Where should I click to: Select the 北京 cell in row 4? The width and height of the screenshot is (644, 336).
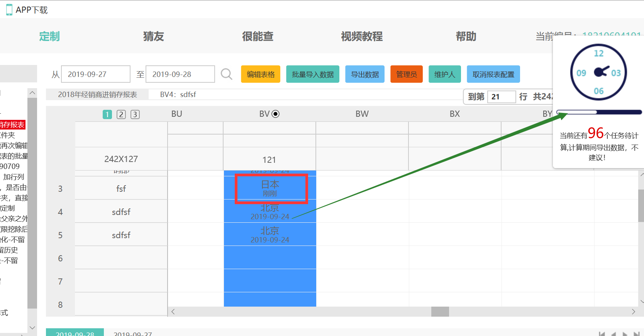click(270, 211)
